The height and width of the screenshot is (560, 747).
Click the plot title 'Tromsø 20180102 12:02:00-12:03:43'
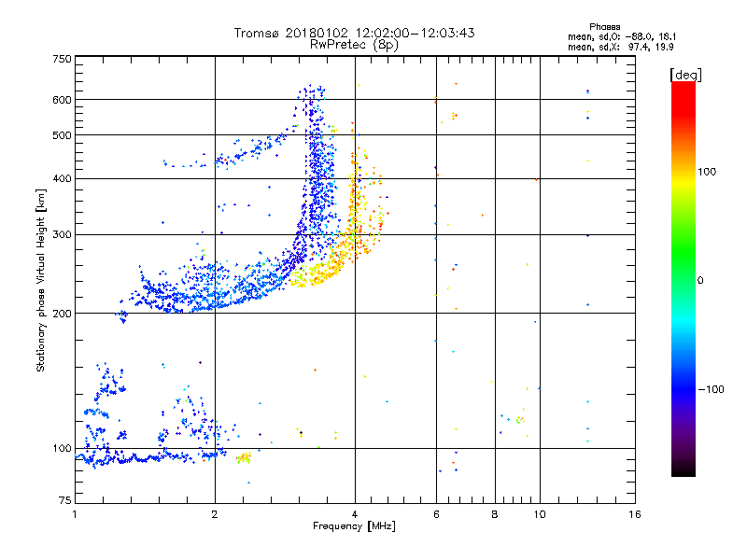tap(354, 33)
